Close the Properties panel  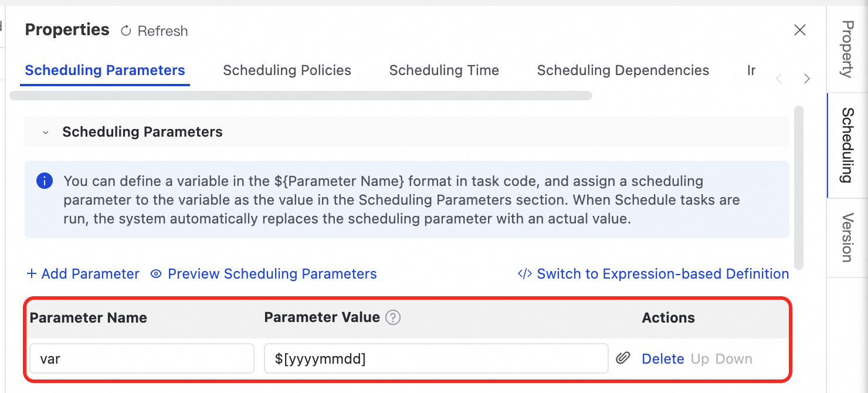pyautogui.click(x=799, y=30)
